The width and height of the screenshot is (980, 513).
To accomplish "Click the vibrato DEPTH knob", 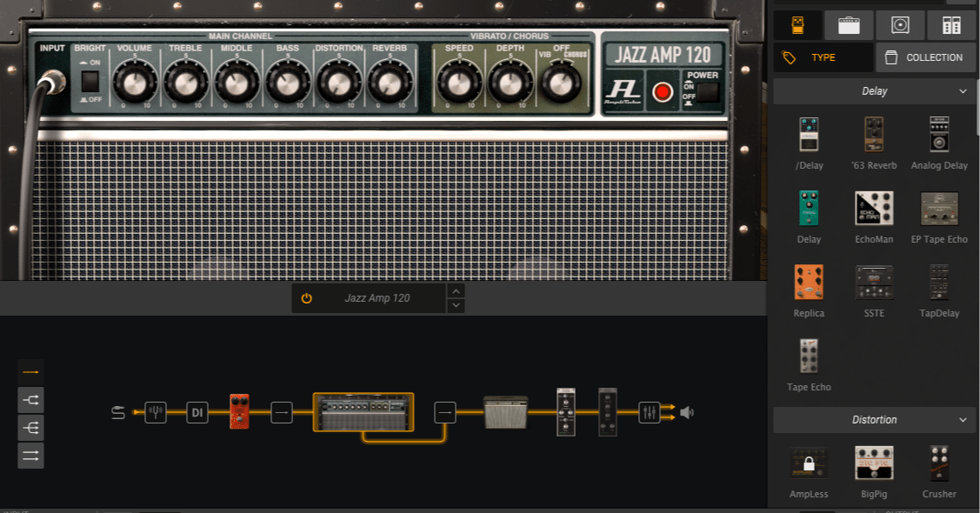I will coord(510,83).
